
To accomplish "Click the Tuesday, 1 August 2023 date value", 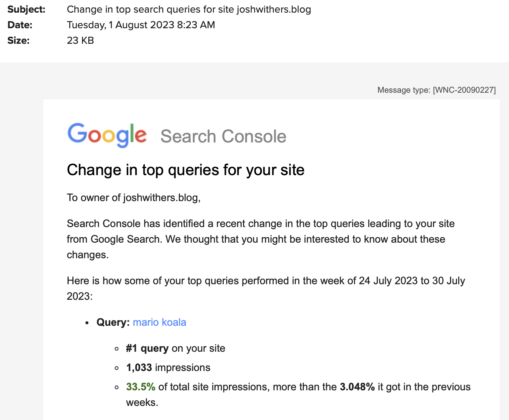I will click(141, 25).
